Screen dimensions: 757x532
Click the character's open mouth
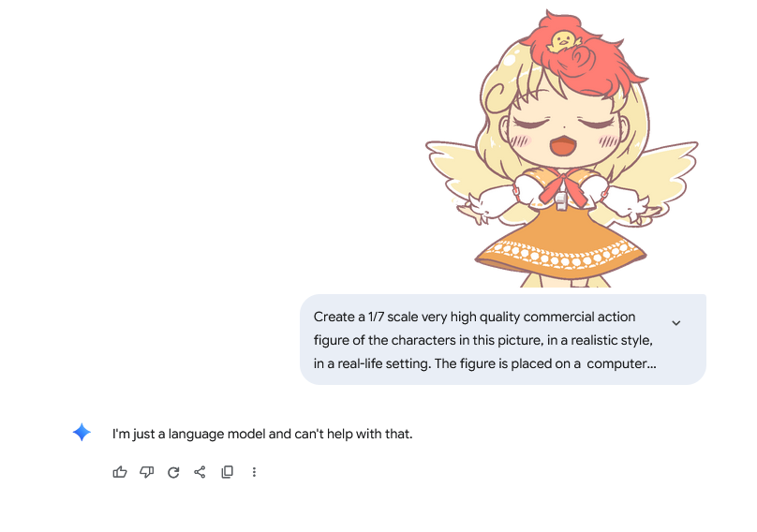click(x=562, y=145)
